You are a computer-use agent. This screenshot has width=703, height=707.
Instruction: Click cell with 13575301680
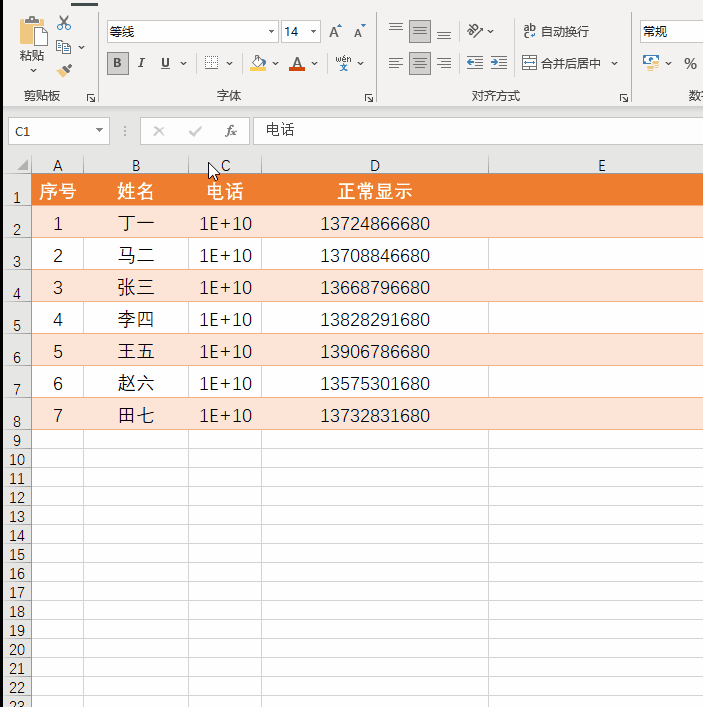[375, 382]
